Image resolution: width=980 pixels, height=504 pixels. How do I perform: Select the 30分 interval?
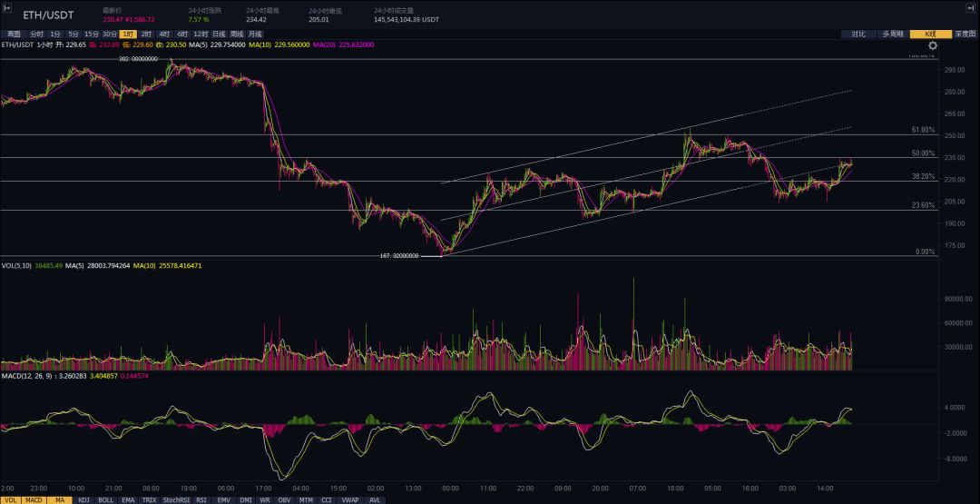[110, 35]
